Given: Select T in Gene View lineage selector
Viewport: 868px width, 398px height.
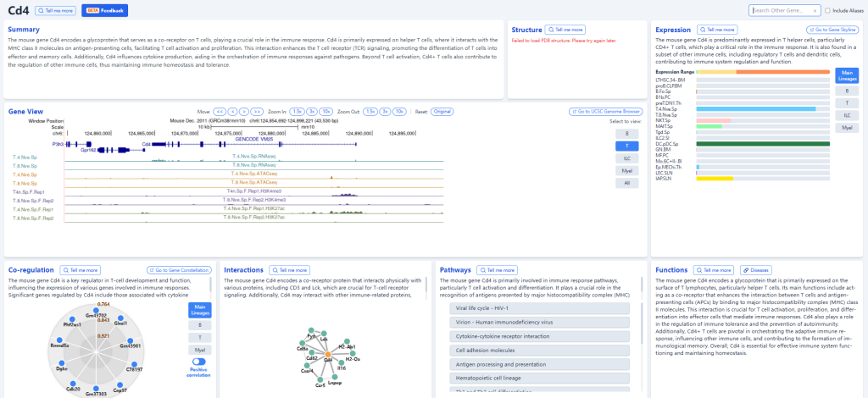Looking at the screenshot, I should 626,146.
